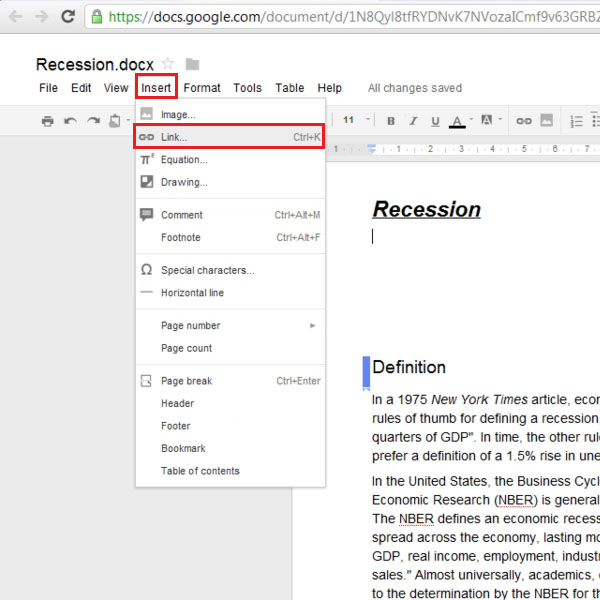Star the Recession.docx document
The height and width of the screenshot is (600, 600).
(168, 64)
